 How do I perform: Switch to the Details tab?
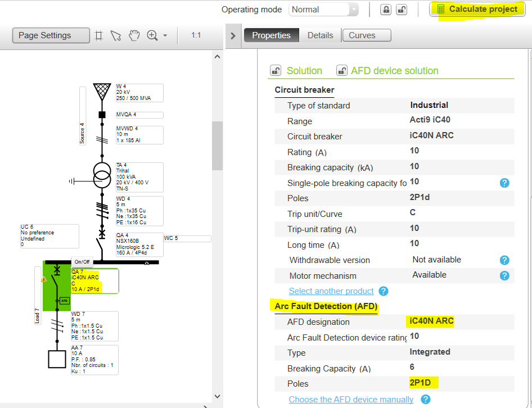[x=321, y=35]
